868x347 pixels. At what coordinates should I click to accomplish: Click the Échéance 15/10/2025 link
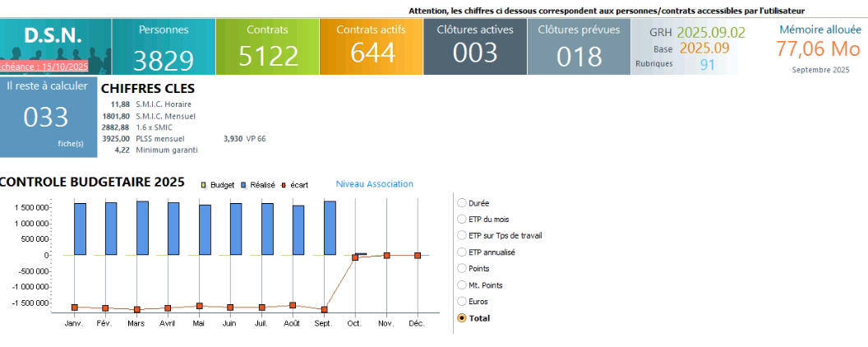47,67
